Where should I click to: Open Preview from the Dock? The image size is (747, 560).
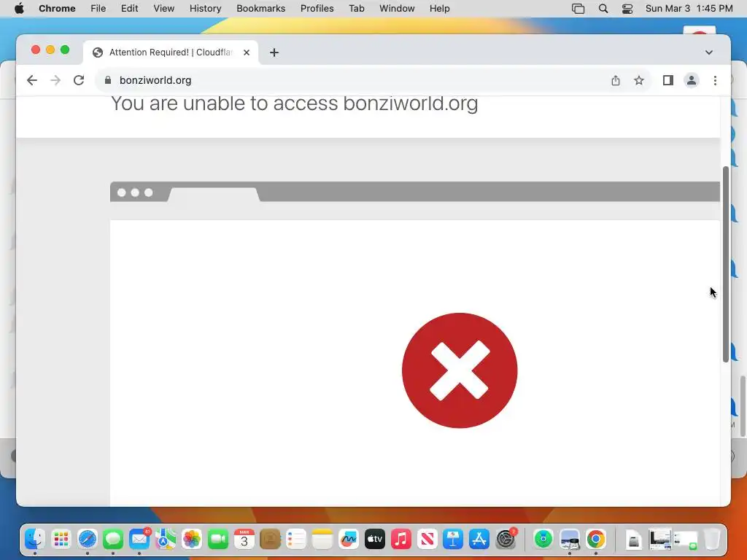point(569,539)
